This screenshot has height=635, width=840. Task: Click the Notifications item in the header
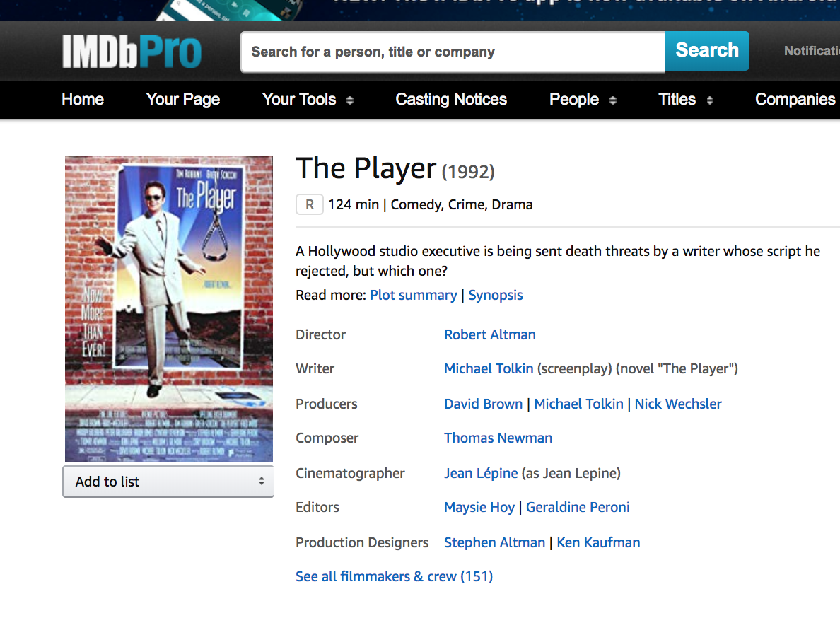(x=812, y=51)
